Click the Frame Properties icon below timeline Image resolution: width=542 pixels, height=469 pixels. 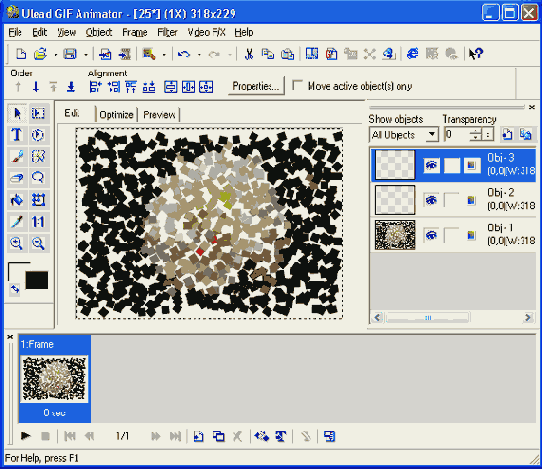pyautogui.click(x=329, y=437)
